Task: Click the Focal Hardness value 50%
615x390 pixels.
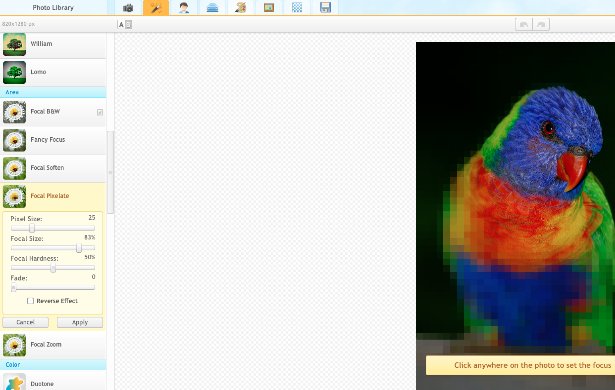Action: coord(89,257)
